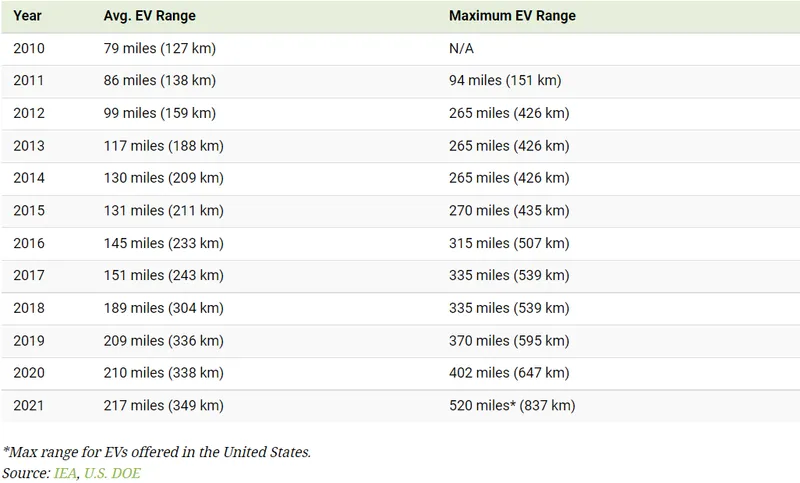Open the IEA source link
Viewport: 800px width, 483px height.
pos(65,473)
